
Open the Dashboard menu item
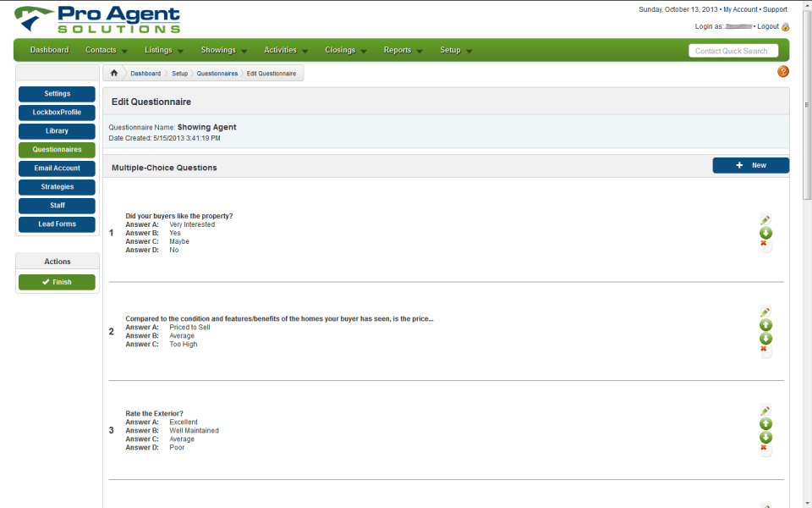pyautogui.click(x=49, y=50)
